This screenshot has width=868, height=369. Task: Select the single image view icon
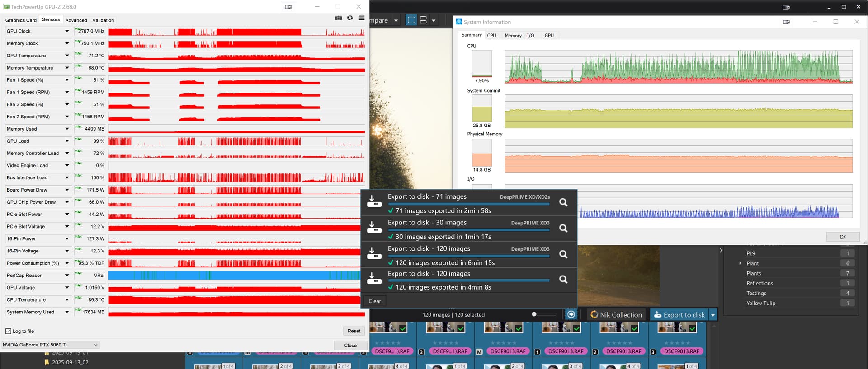(411, 20)
